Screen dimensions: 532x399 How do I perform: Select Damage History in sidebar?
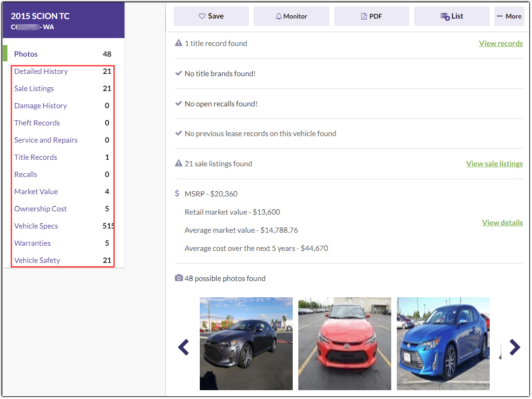click(x=40, y=106)
